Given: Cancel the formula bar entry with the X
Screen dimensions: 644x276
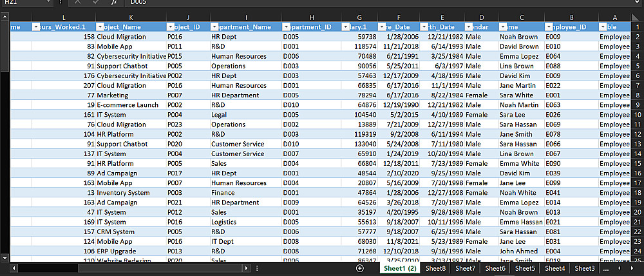Looking at the screenshot, I should click(78, 2).
